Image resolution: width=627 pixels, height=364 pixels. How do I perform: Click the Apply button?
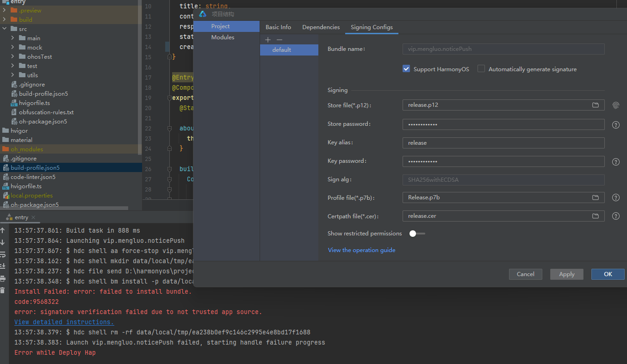pyautogui.click(x=566, y=274)
